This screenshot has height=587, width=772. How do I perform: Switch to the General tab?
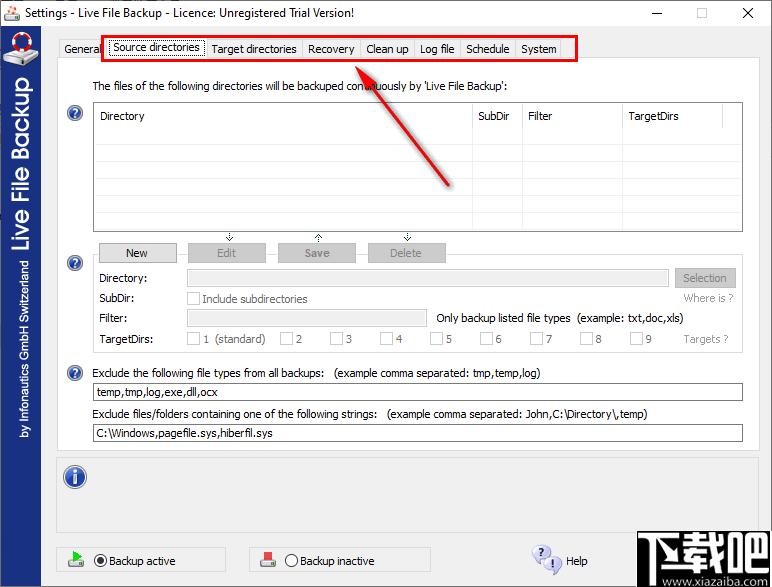(82, 49)
